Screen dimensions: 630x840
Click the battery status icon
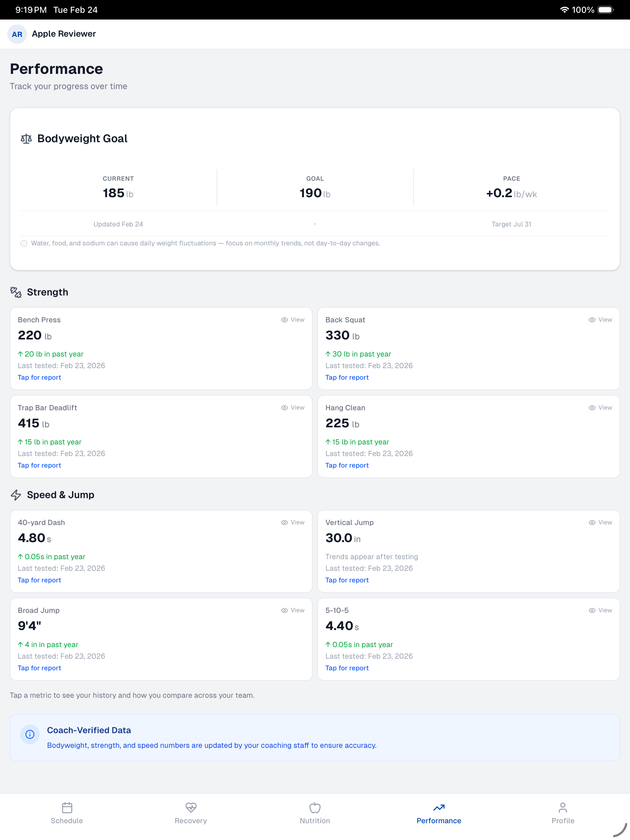[606, 10]
